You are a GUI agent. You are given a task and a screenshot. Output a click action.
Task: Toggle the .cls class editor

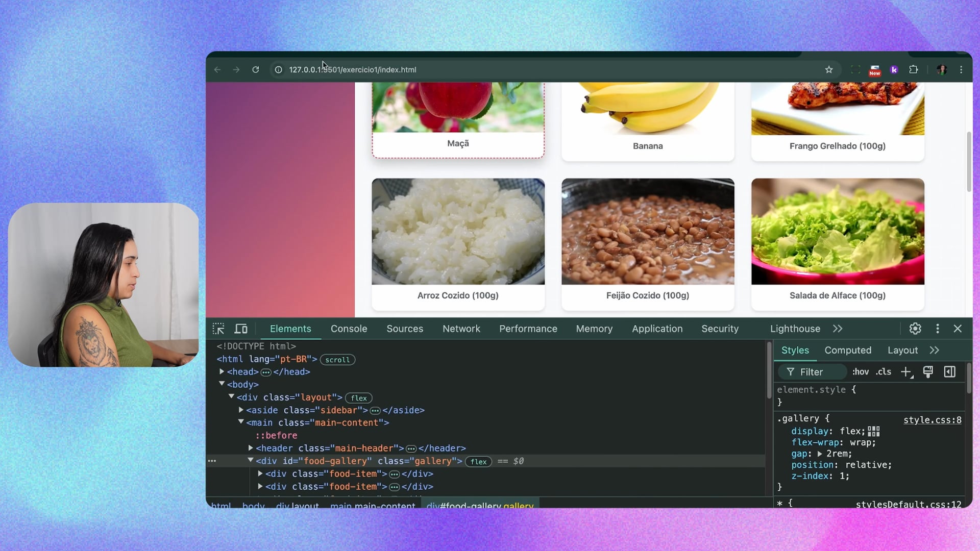884,372
